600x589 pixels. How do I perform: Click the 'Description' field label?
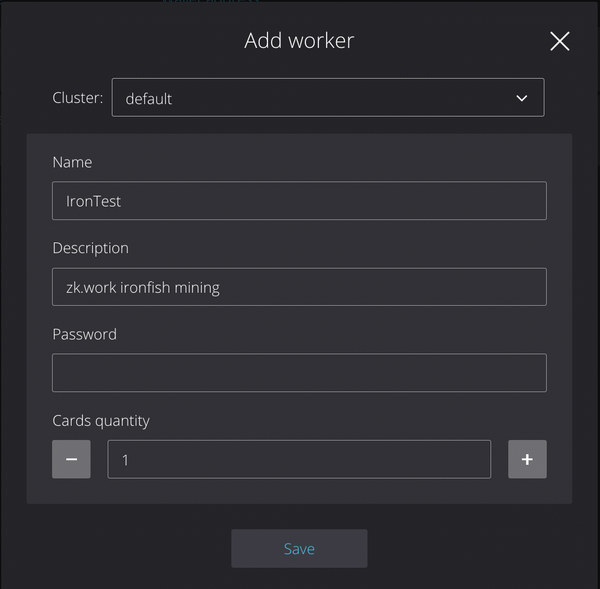click(90, 248)
